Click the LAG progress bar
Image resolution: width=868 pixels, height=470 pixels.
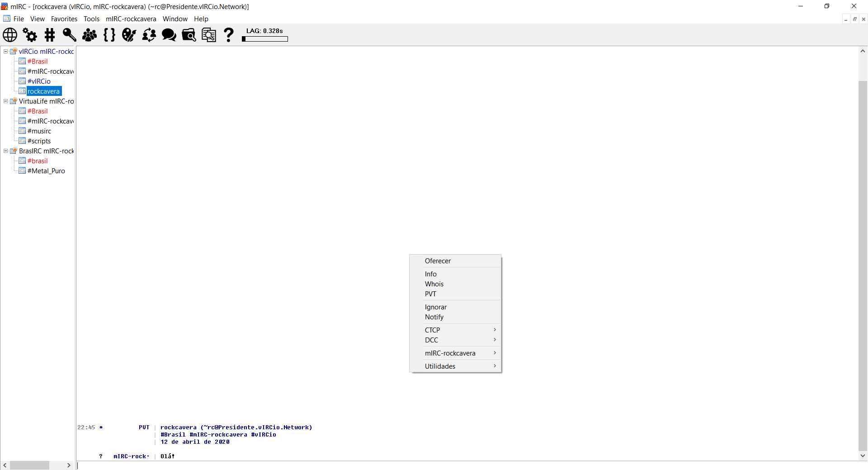tap(265, 39)
